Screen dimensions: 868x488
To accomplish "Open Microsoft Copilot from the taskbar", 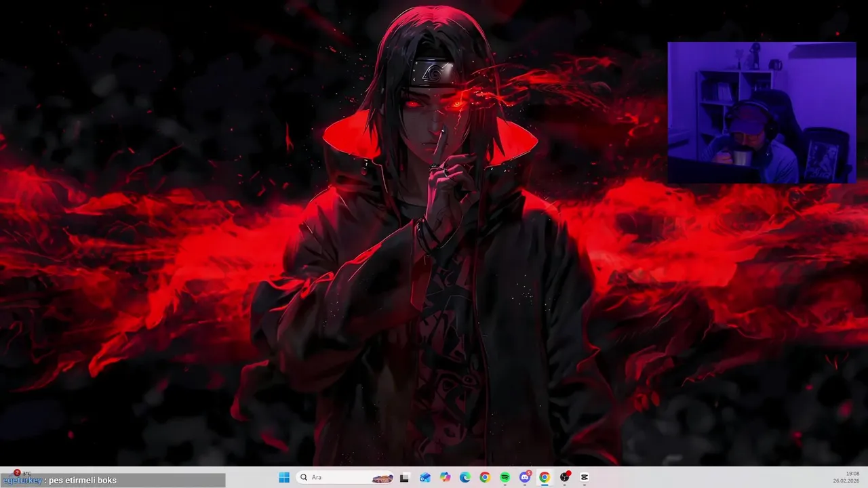I will click(x=445, y=477).
